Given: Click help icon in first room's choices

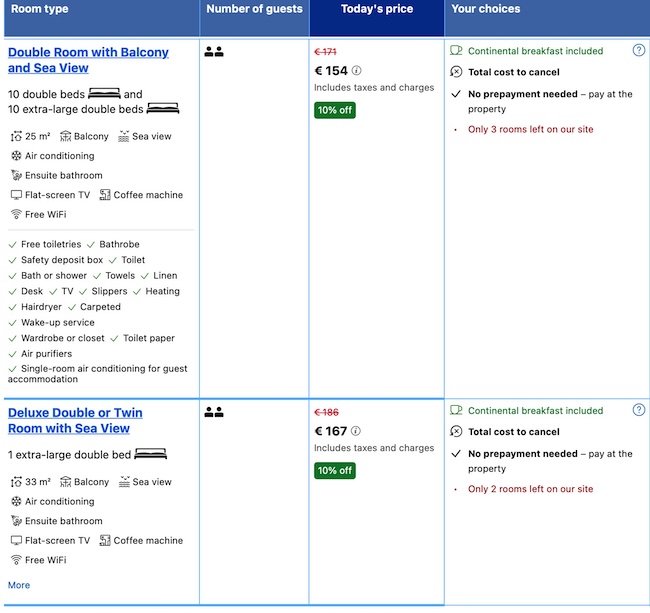Looking at the screenshot, I should [x=639, y=50].
